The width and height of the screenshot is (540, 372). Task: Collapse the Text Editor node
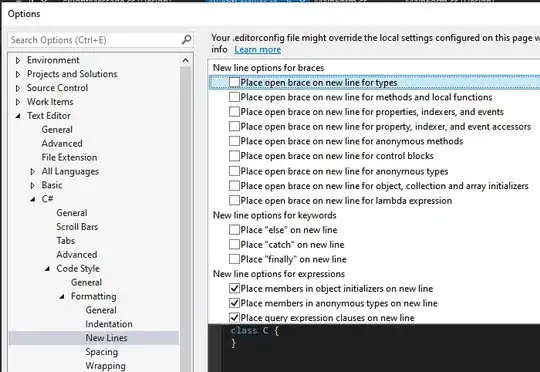click(18, 116)
